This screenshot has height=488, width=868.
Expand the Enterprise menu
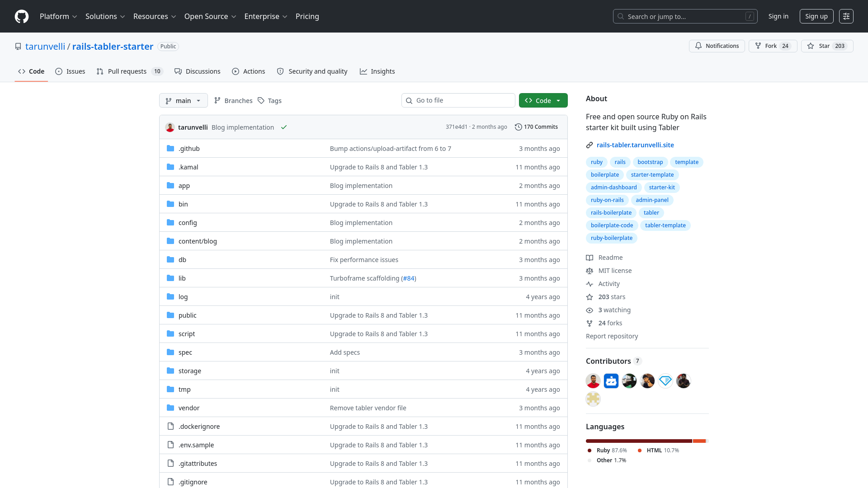point(266,16)
